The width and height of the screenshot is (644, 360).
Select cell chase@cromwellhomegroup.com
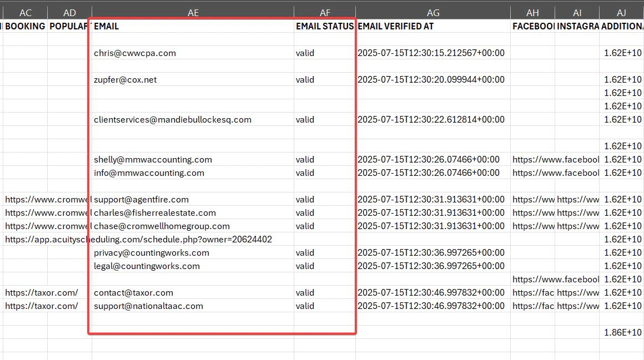pyautogui.click(x=193, y=226)
